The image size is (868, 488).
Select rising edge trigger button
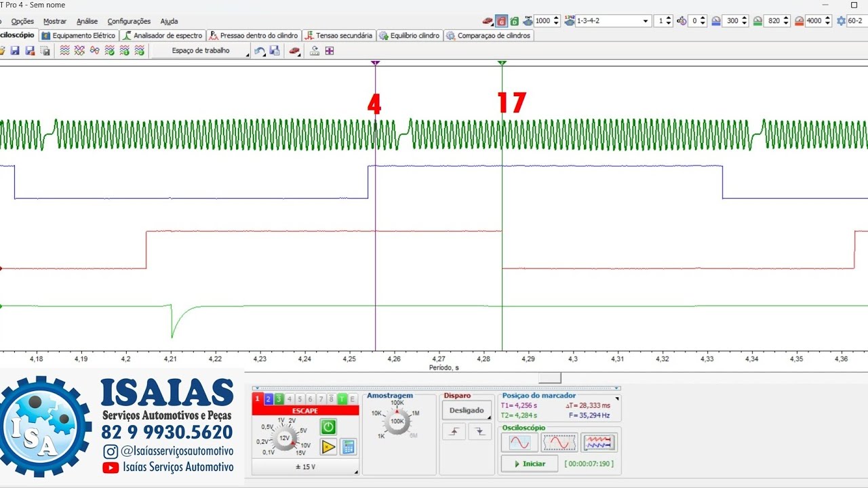pos(454,431)
